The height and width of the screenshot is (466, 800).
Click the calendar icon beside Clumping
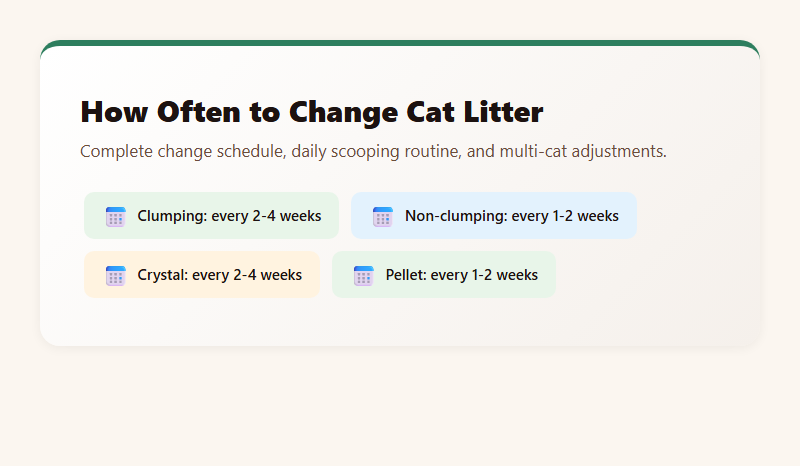point(115,216)
